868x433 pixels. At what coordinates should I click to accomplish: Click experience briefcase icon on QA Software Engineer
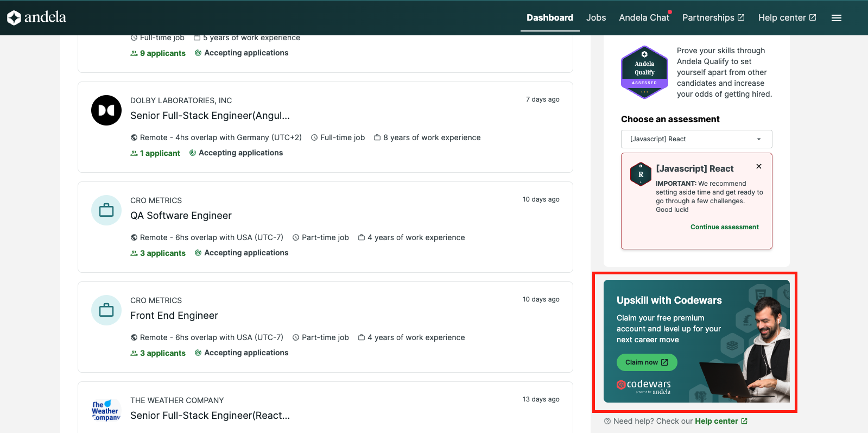(x=362, y=237)
